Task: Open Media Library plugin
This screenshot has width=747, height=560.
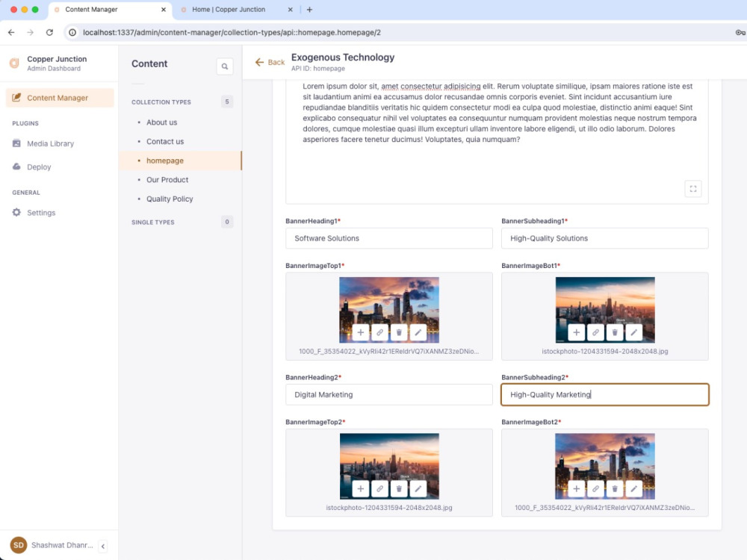Action: click(51, 143)
